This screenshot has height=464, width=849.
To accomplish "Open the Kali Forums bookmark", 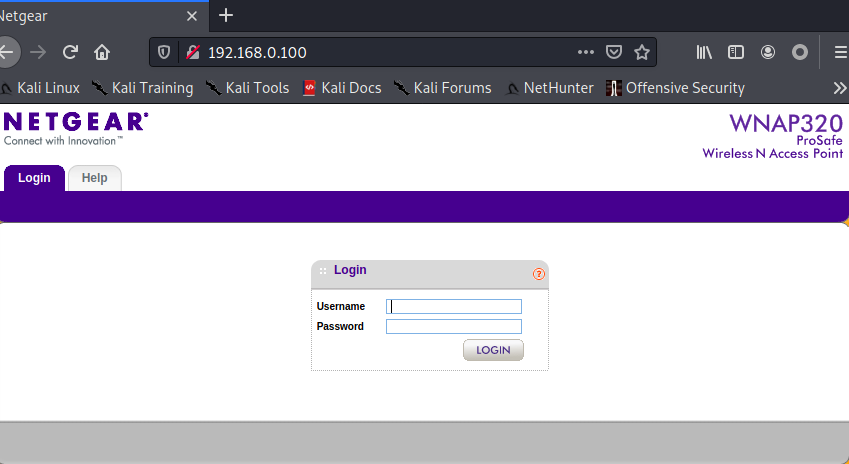I will click(x=442, y=88).
